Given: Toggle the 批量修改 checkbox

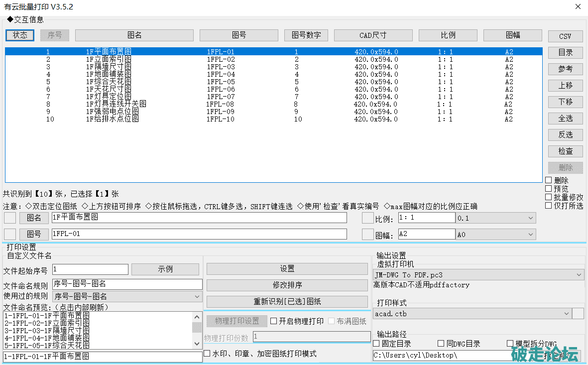Looking at the screenshot, I should point(549,197).
